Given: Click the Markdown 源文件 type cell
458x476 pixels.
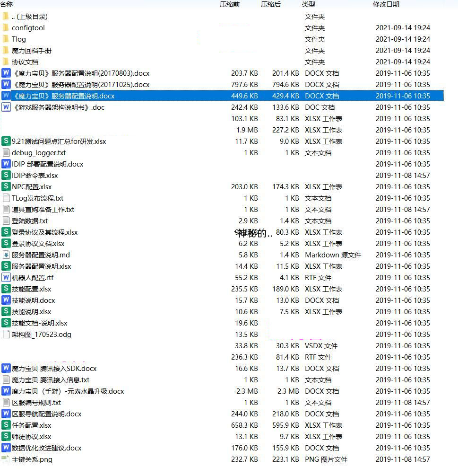Looking at the screenshot, I should point(333,255).
